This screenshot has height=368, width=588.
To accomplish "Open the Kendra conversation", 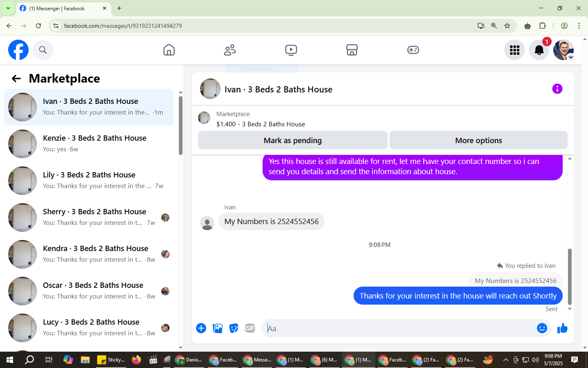I will point(89,254).
